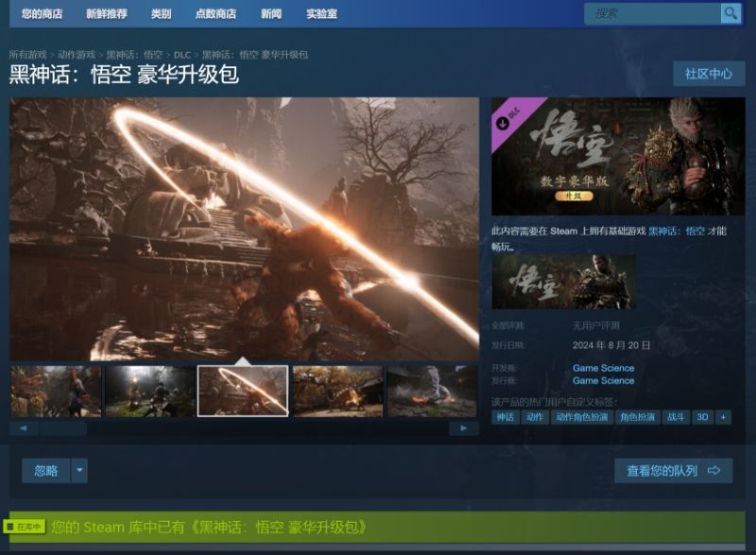
Task: Select the first thumbnail in the screenshot strip
Action: click(x=56, y=391)
